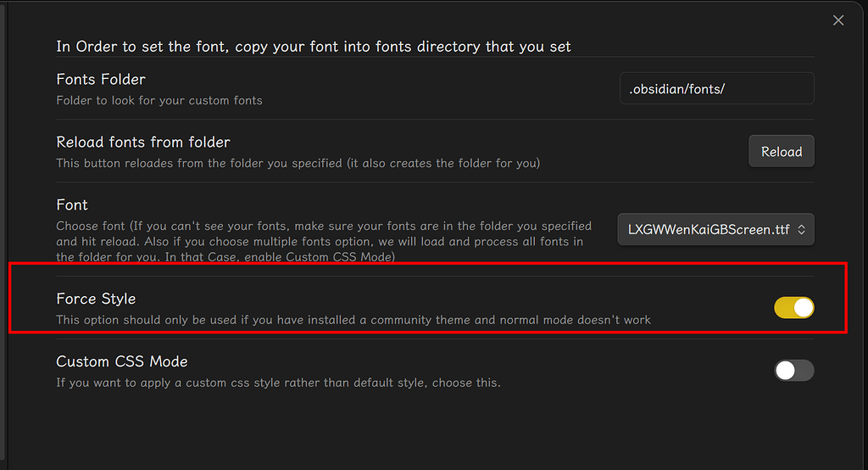868x470 pixels.
Task: Click the "Custom CSS Mode" setting title
Action: (122, 361)
